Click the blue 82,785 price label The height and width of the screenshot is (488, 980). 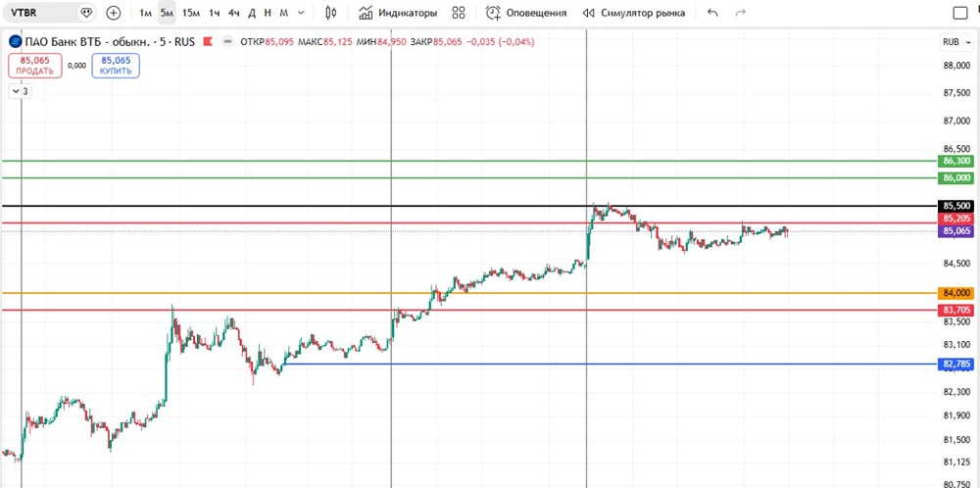click(x=956, y=364)
